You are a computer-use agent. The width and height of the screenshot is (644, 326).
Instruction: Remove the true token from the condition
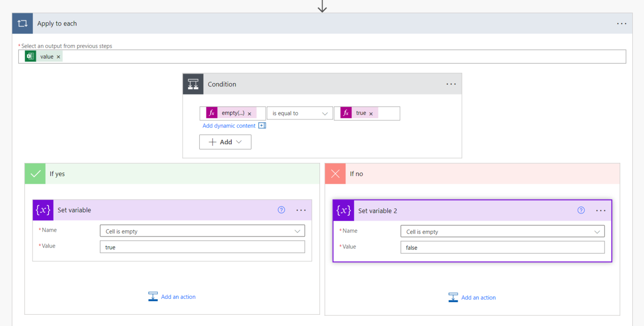pos(371,113)
